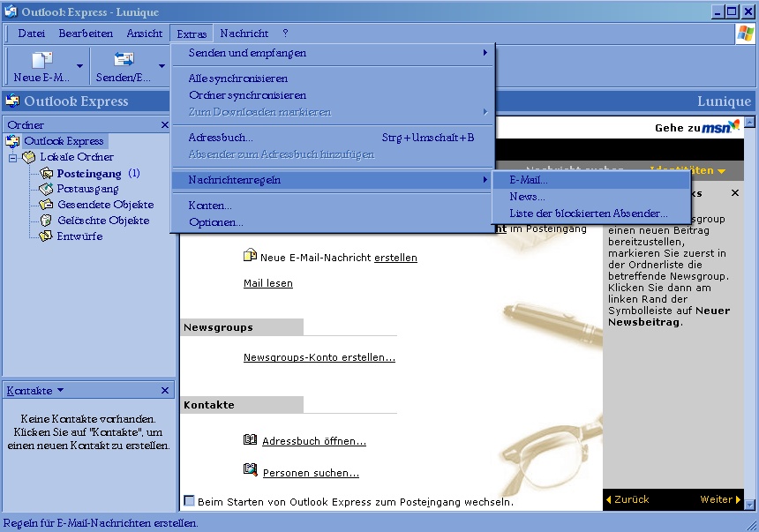Open the Senden/Empfangen dropdown arrow
759x532 pixels.
tap(162, 66)
